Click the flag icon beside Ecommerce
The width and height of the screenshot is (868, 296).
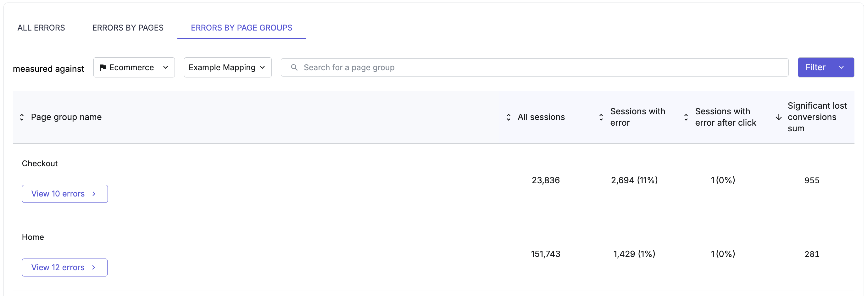[103, 67]
